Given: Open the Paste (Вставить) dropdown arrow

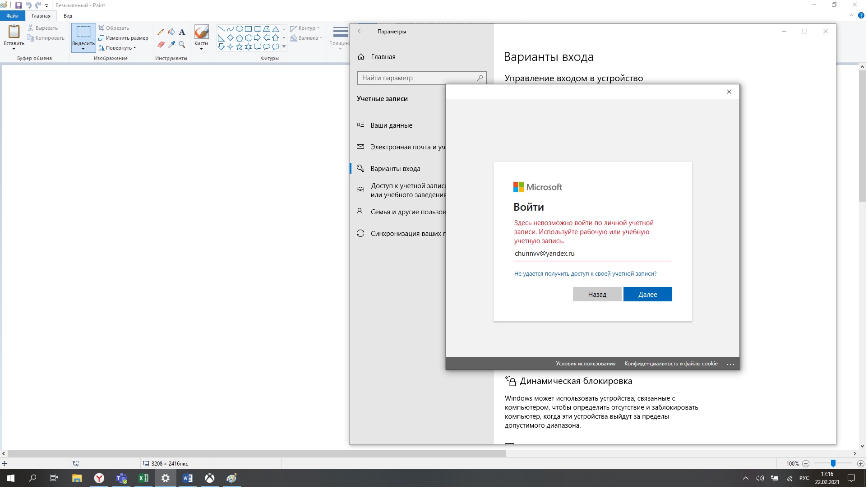Looking at the screenshot, I should coord(14,49).
